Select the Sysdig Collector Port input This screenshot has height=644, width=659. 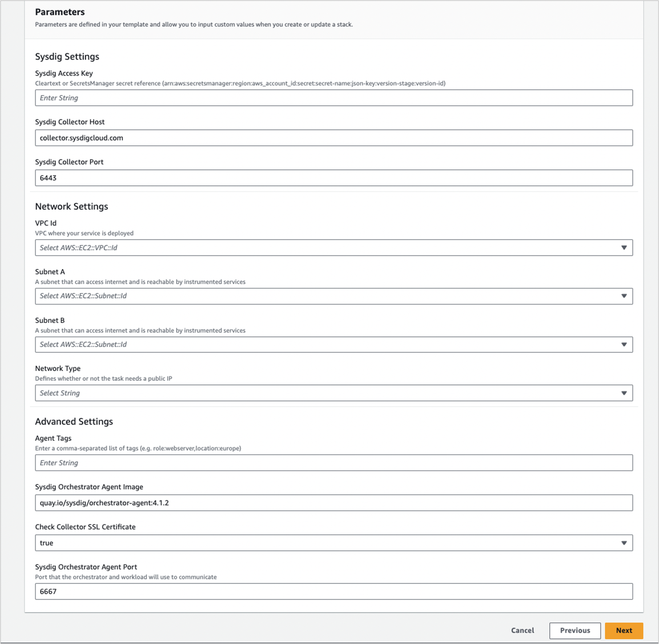[334, 178]
